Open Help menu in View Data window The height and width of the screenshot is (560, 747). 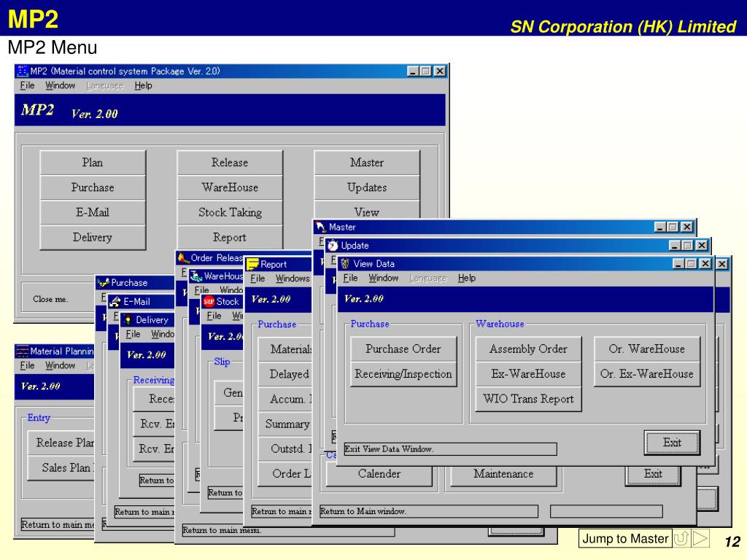coord(466,278)
